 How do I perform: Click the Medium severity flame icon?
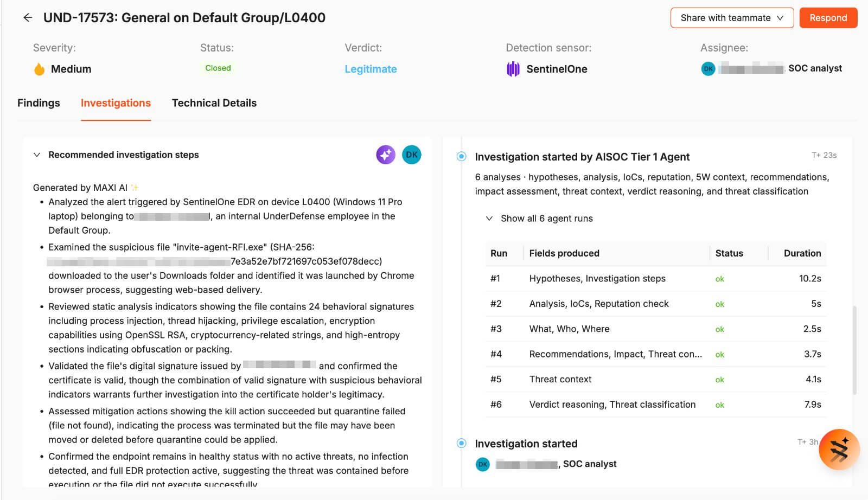(x=39, y=69)
